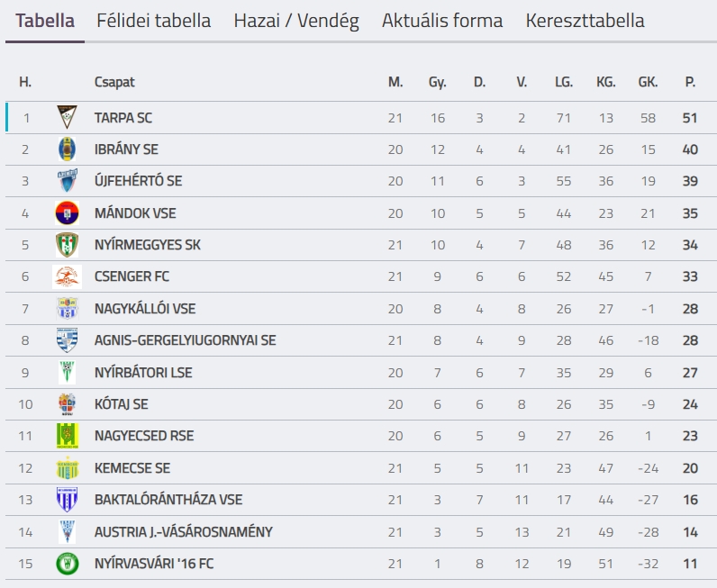Switch to the Félidei tabella tab

(154, 21)
